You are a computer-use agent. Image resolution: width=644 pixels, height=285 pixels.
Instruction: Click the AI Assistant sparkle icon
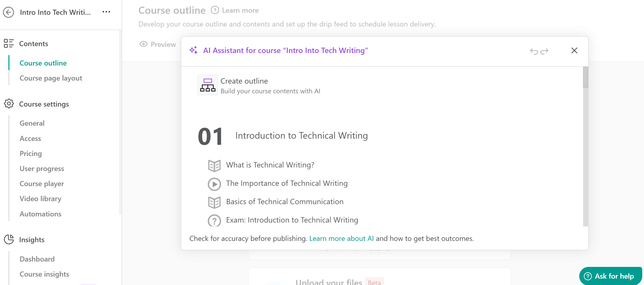tap(194, 50)
